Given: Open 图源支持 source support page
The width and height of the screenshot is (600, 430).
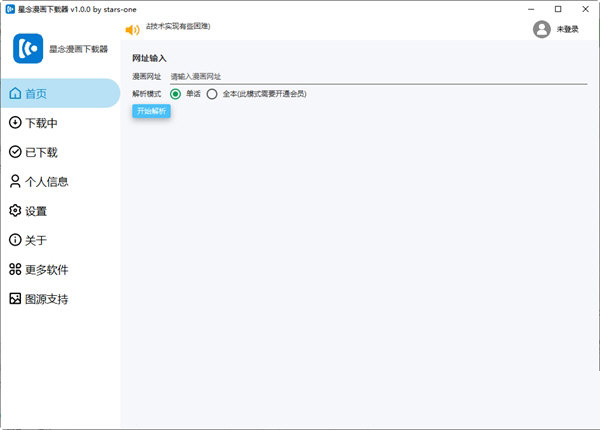Looking at the screenshot, I should point(45,298).
